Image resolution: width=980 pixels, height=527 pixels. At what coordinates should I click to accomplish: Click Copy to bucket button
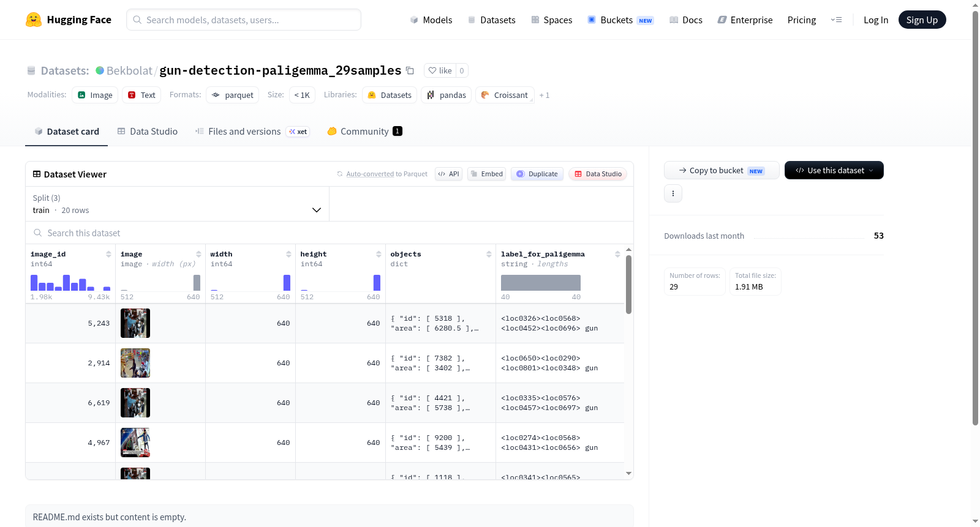(x=722, y=170)
